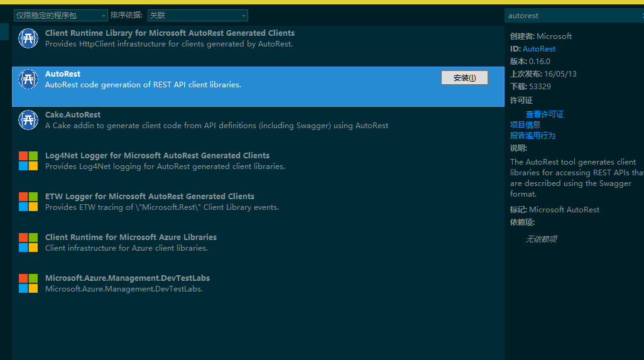Click the Client Runtime Library package icon
The image size is (644, 360).
pos(28,38)
